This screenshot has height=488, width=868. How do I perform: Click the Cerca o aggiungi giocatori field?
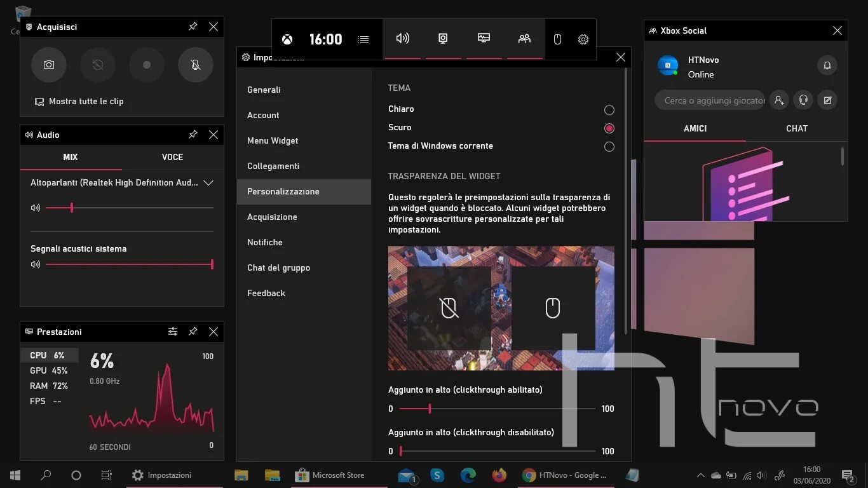pyautogui.click(x=710, y=100)
